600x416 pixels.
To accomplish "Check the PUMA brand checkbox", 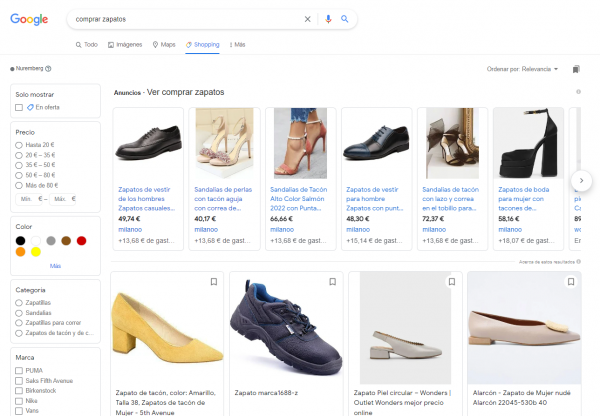I will 19,370.
